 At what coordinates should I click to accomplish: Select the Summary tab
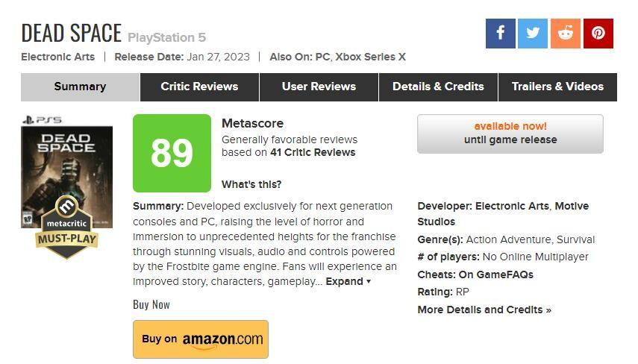pos(80,87)
